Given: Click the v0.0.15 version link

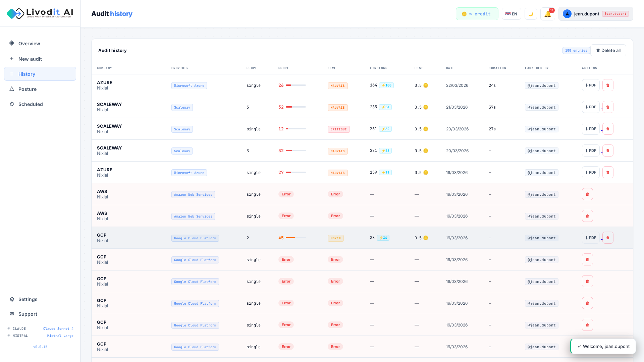Looking at the screenshot, I should pos(40,347).
